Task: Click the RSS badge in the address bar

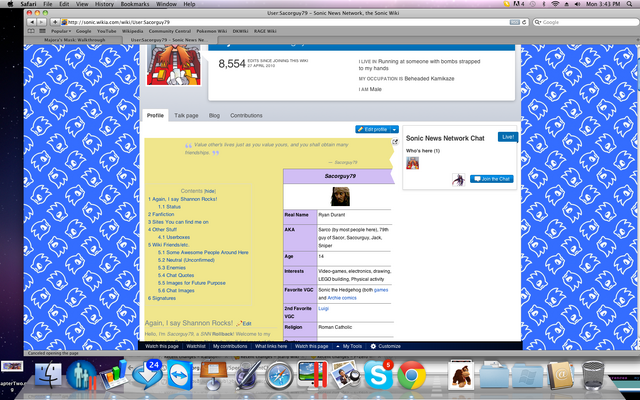Action: (x=514, y=22)
